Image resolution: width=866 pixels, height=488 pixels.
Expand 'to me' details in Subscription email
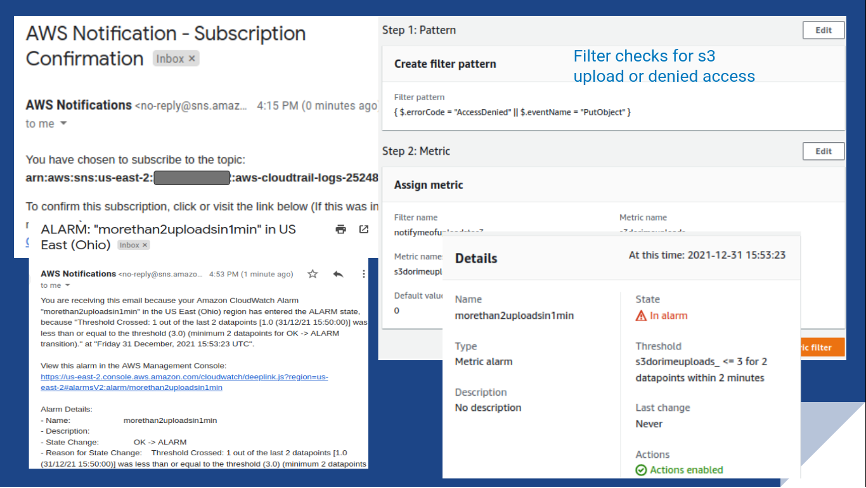[x=64, y=124]
